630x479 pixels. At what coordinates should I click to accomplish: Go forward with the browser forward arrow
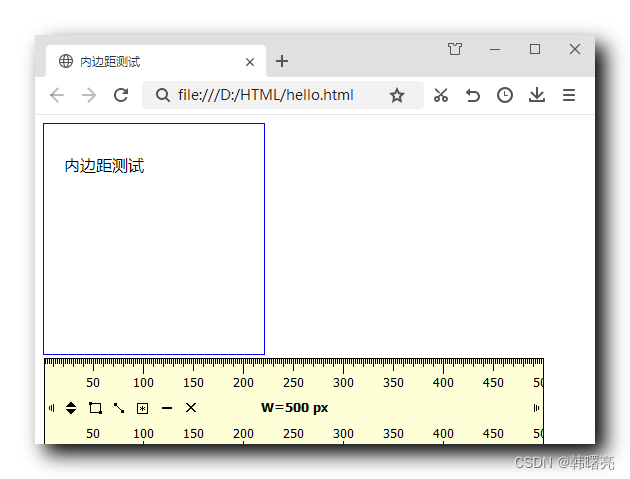click(x=89, y=96)
